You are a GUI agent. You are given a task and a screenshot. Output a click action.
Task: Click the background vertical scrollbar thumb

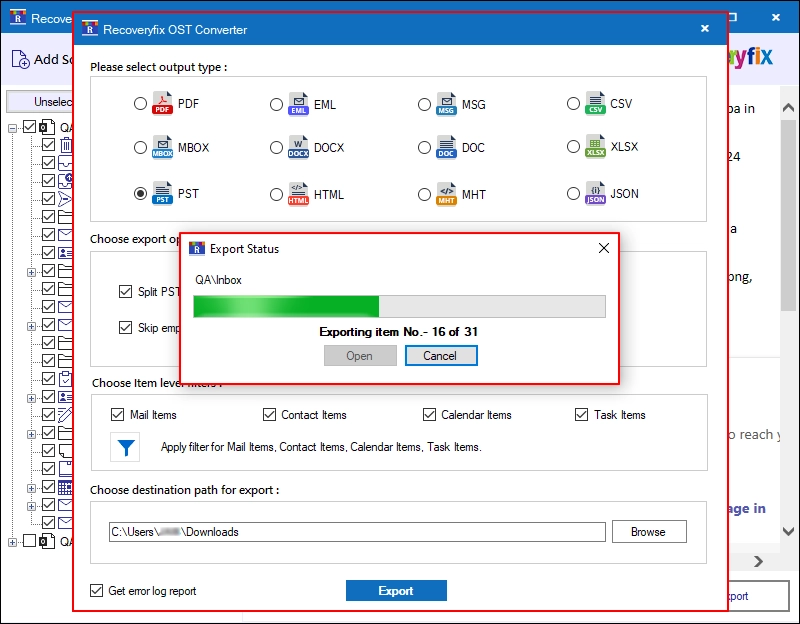click(x=787, y=214)
